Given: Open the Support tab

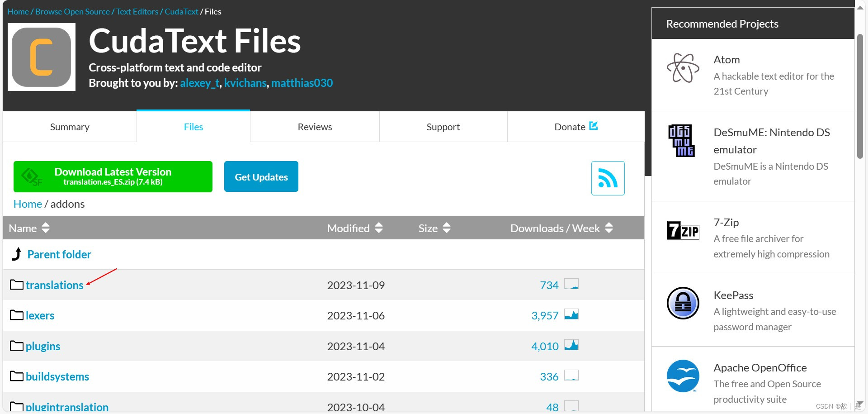Looking at the screenshot, I should click(x=443, y=127).
